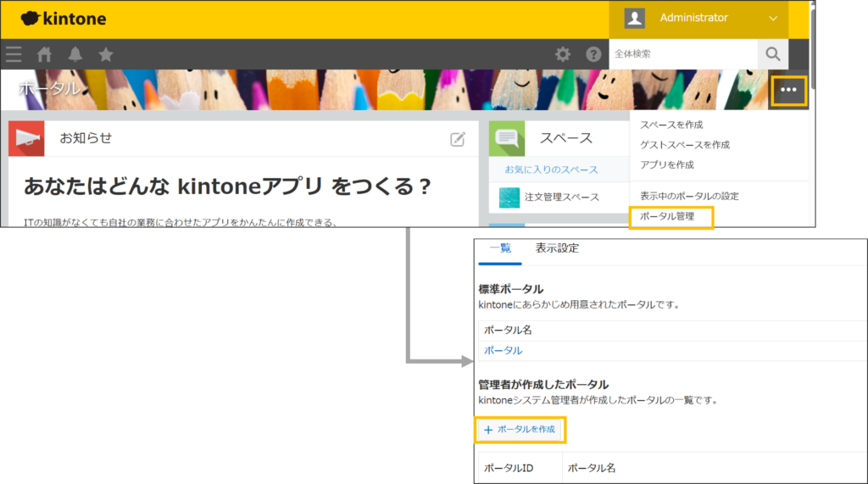The height and width of the screenshot is (484, 868).
Task: Choose アプリを作成 menu item
Action: point(667,164)
